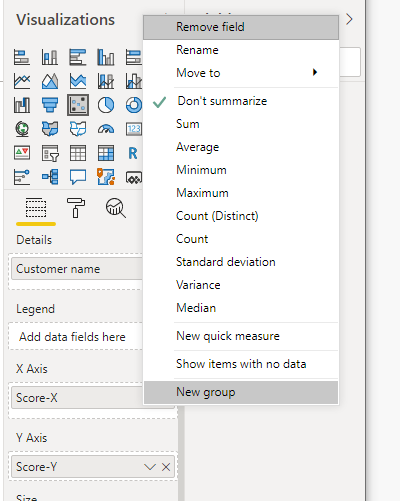This screenshot has height=501, width=400.
Task: Set aggregation to Sum
Action: tap(241, 124)
